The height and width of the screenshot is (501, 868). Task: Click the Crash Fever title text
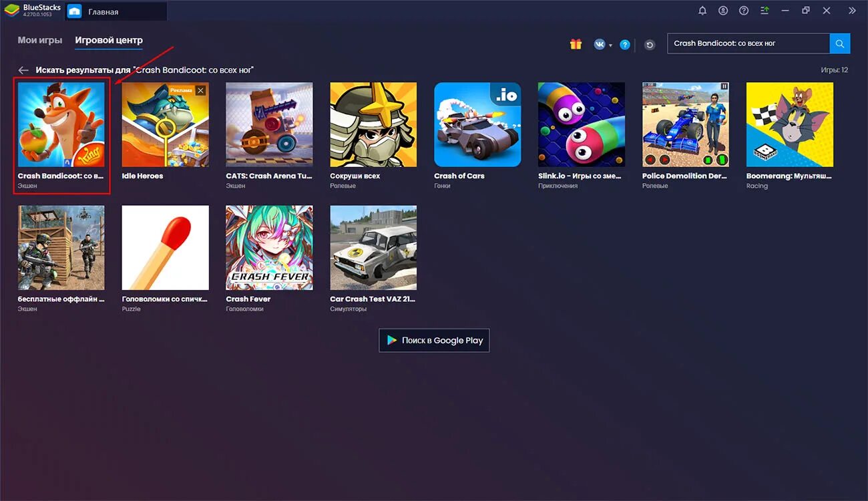248,299
